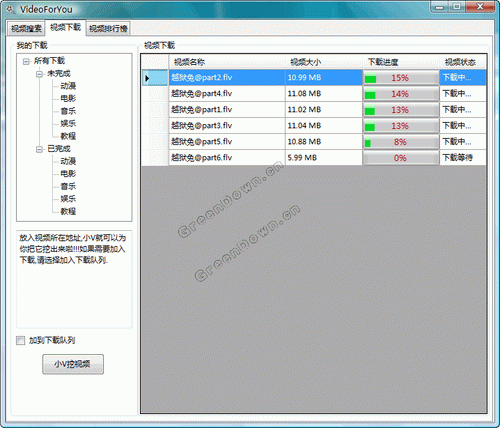Collapse the 已完成 tree branch
The height and width of the screenshot is (428, 500).
(39, 149)
